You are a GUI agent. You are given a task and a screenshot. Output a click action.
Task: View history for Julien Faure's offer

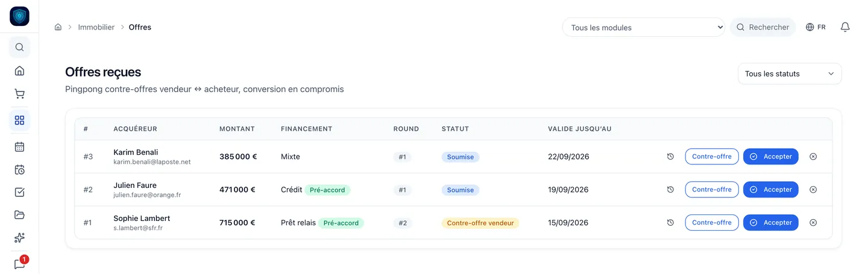click(x=670, y=190)
